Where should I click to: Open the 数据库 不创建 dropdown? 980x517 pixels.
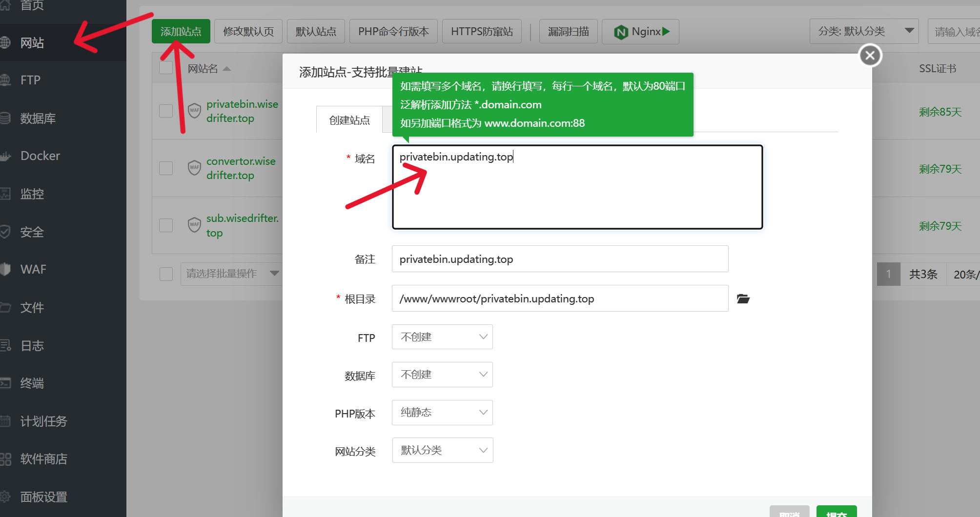pos(442,375)
